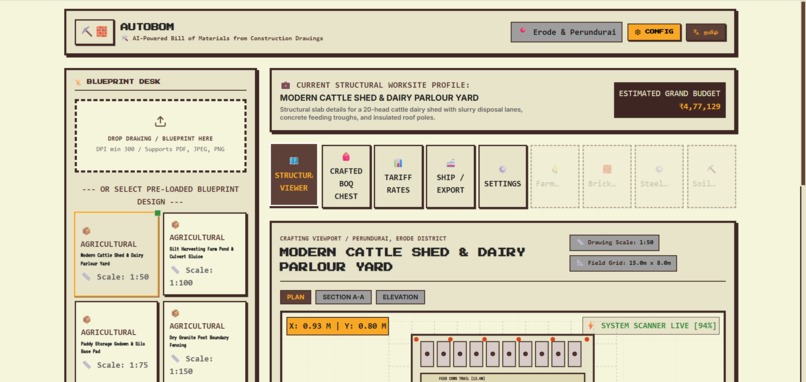806x382 pixels.
Task: Click the Farm… locked slot
Action: click(x=555, y=176)
